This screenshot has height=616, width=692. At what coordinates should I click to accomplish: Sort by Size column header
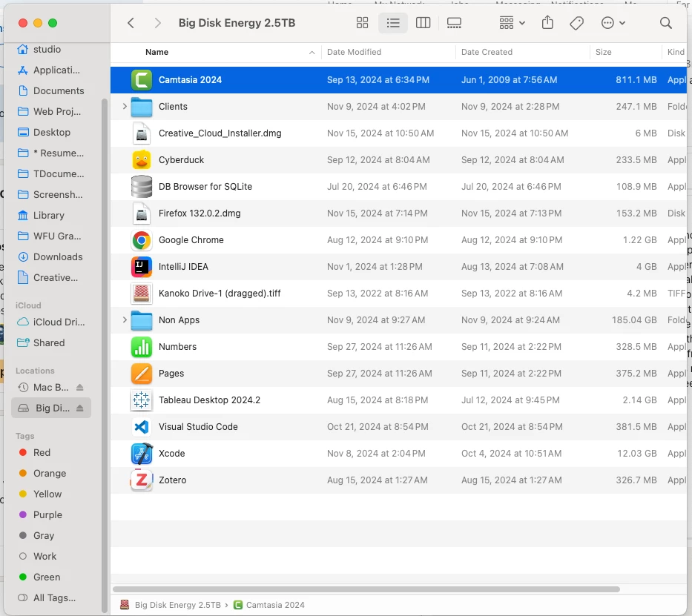(x=603, y=52)
